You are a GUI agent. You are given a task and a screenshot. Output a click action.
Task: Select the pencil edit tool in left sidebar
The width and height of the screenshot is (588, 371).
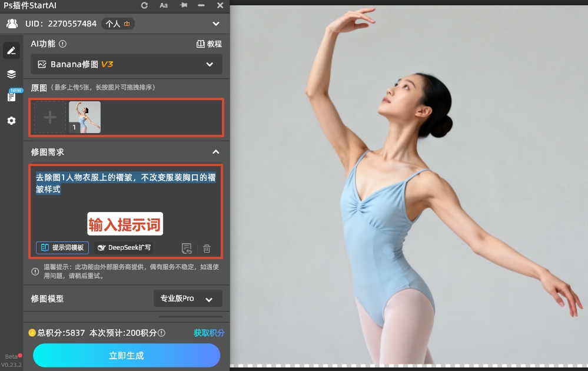tap(11, 50)
